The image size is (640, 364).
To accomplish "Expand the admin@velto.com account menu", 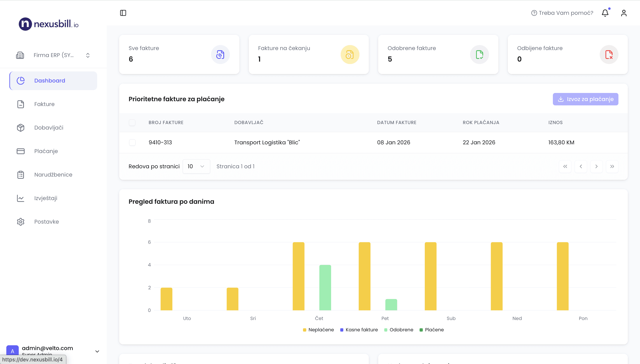I will [97, 351].
